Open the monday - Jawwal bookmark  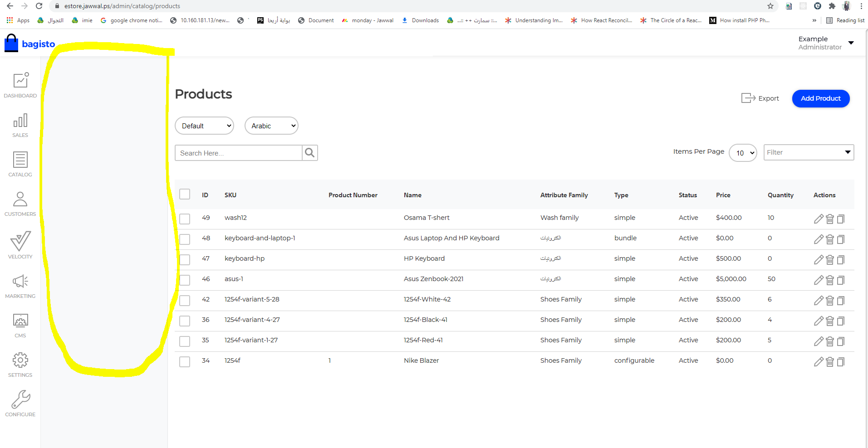point(368,20)
